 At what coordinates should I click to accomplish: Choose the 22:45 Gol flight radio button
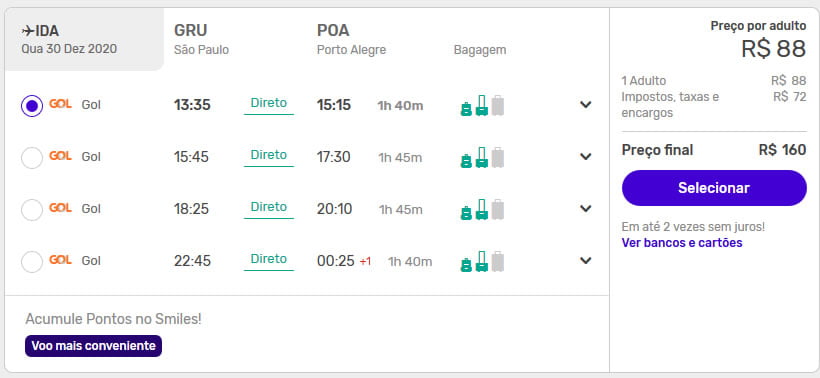point(32,261)
